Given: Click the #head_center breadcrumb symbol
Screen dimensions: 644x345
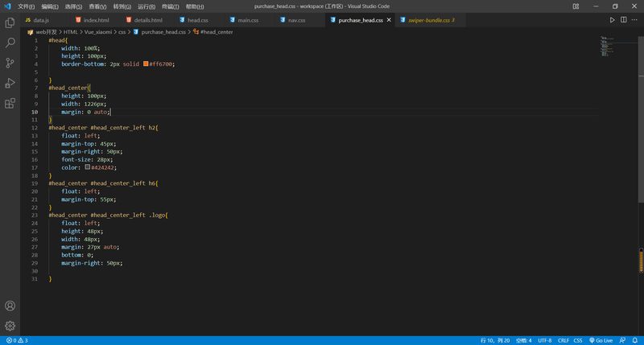Looking at the screenshot, I should point(217,32).
